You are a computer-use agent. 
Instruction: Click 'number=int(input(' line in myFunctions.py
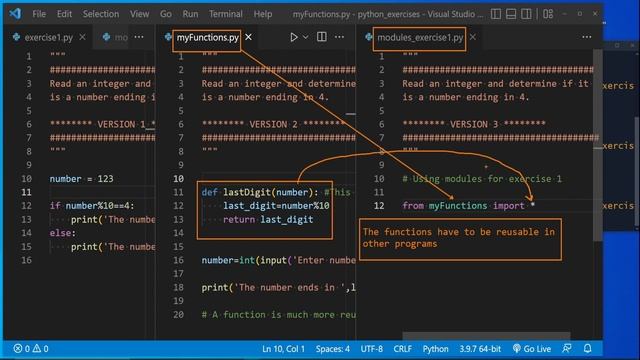click(x=278, y=260)
